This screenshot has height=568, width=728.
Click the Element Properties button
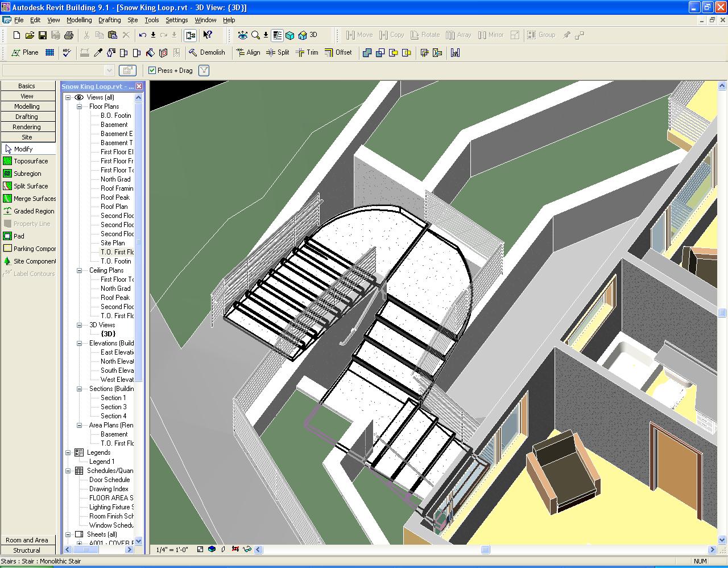coord(127,71)
